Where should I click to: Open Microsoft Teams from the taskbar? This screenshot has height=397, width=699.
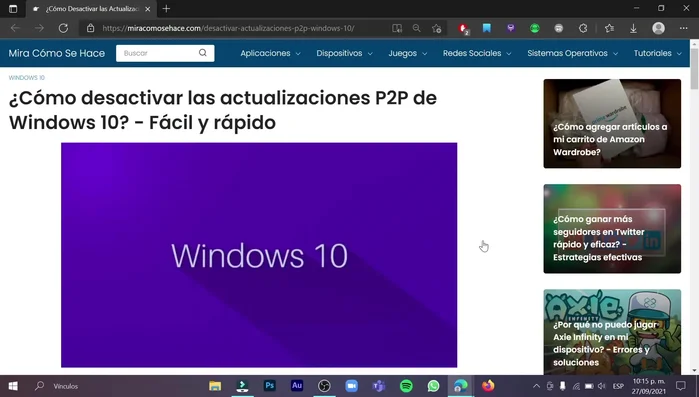(x=379, y=386)
